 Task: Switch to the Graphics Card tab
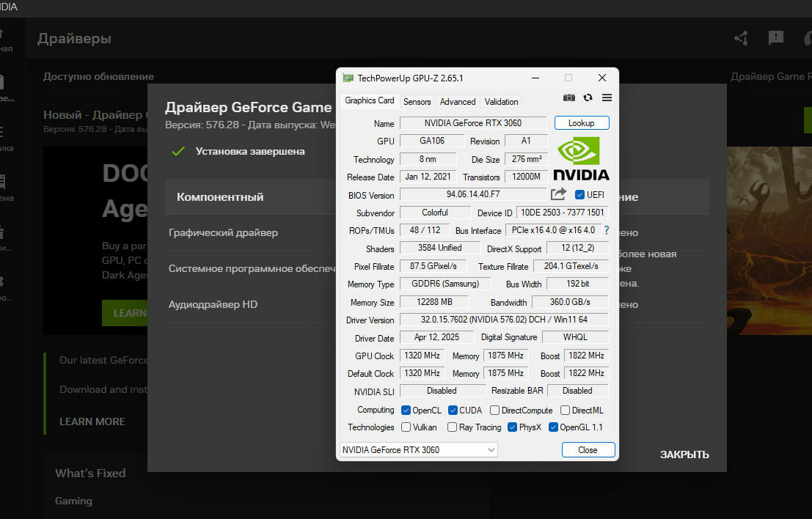[369, 100]
